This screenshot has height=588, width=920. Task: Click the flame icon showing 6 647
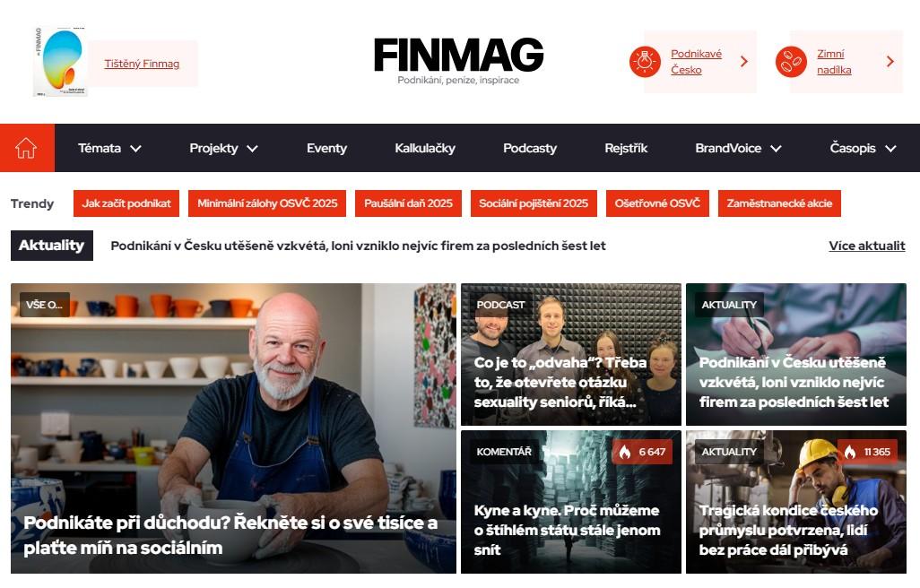[x=625, y=452]
